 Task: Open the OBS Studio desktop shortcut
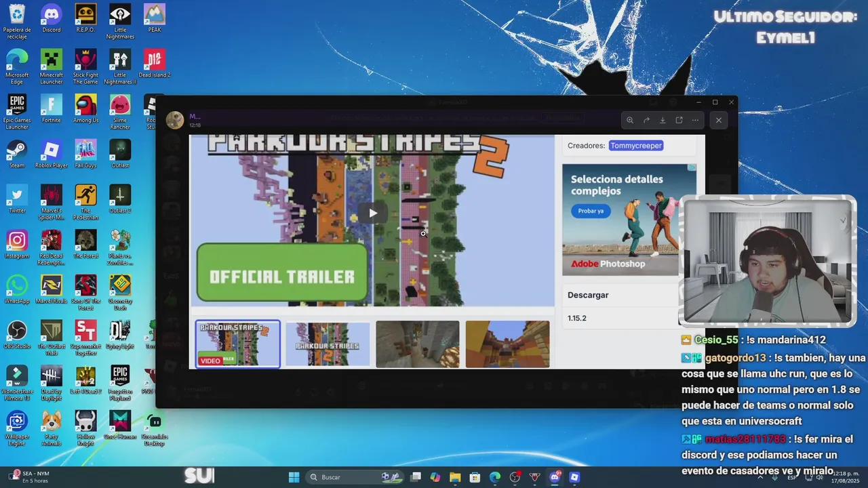click(x=17, y=335)
